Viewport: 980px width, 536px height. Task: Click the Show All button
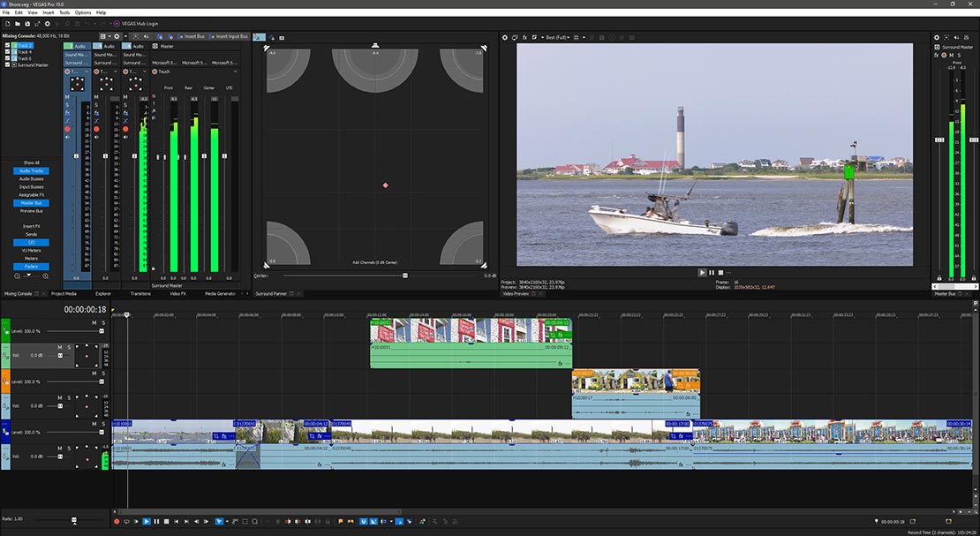(31, 162)
